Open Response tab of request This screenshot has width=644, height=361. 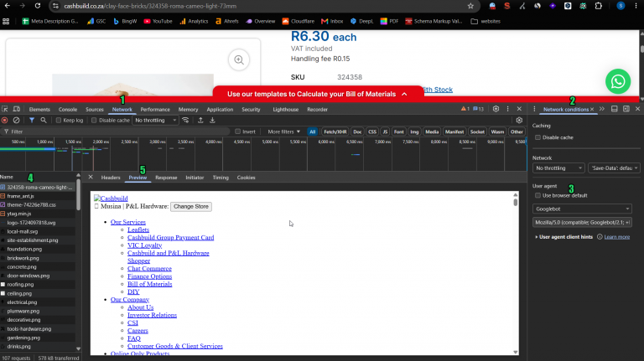pos(166,178)
